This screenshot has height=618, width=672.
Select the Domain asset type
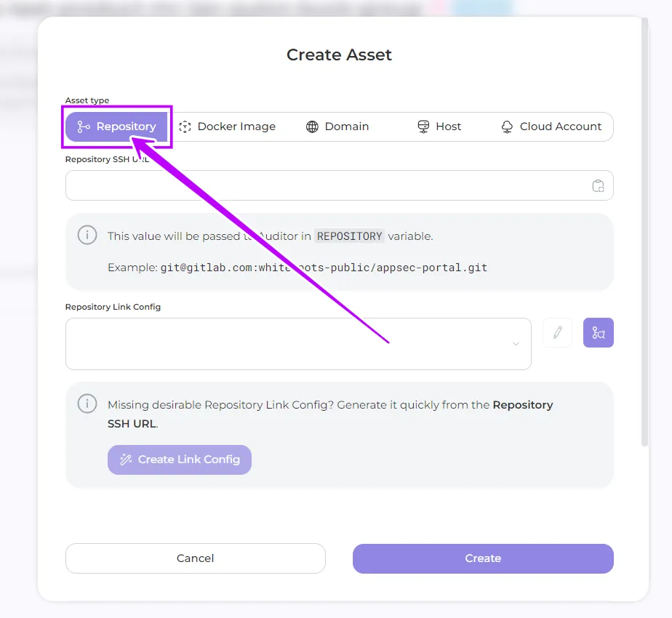337,127
